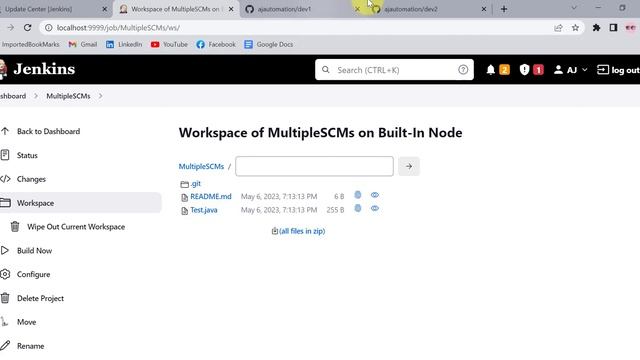This screenshot has width=640, height=360.
Task: Open fingerprint icon for README.md
Action: [x=358, y=195]
